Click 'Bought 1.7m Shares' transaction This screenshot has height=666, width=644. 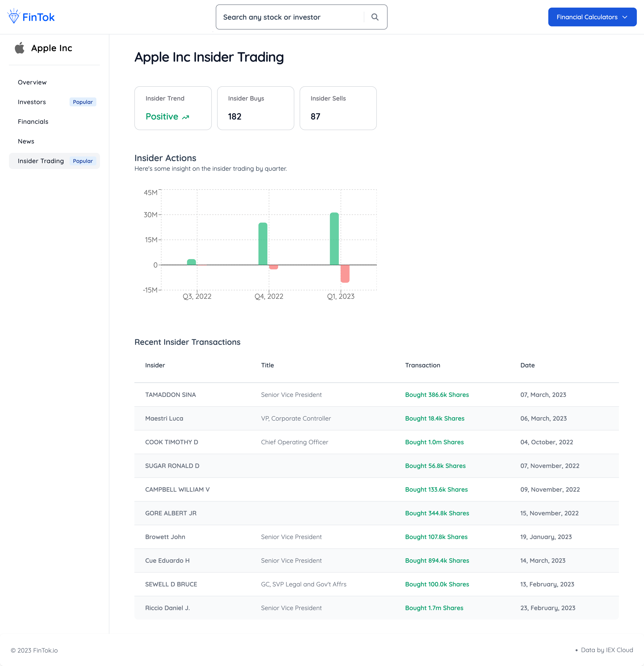tap(434, 608)
